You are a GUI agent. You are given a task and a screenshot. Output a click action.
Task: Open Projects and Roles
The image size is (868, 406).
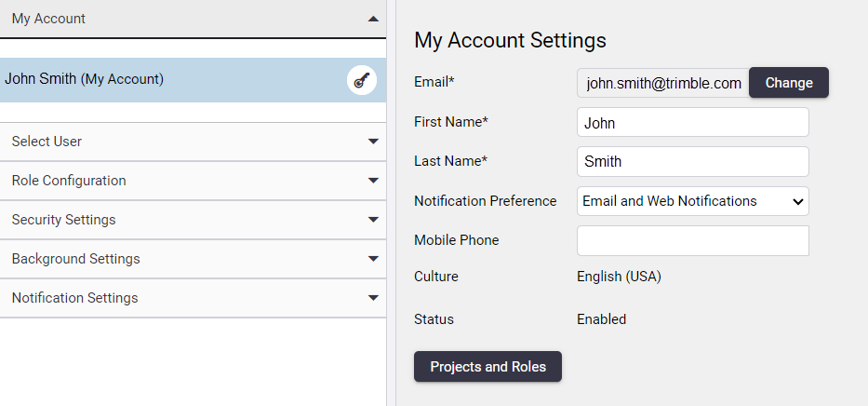[487, 367]
